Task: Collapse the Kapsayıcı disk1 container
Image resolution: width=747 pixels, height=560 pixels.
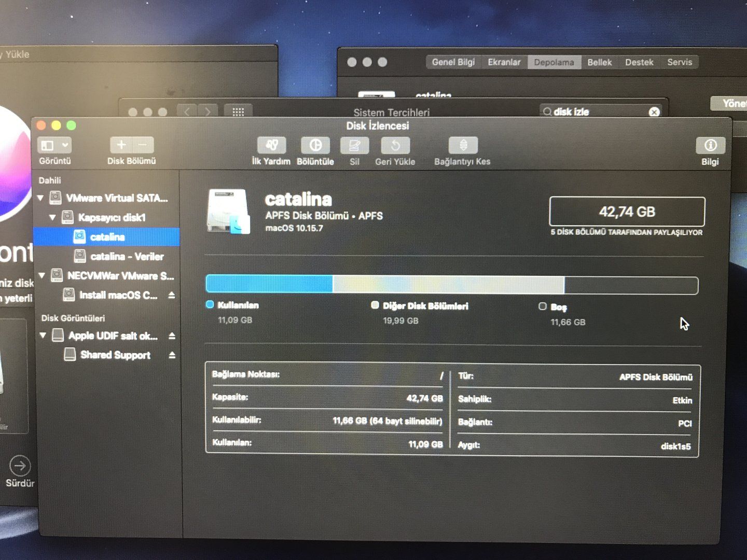Action: point(53,218)
